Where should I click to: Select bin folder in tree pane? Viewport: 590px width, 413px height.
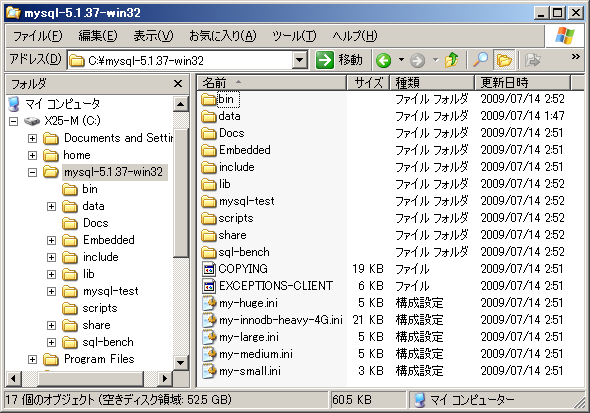[x=90, y=189]
